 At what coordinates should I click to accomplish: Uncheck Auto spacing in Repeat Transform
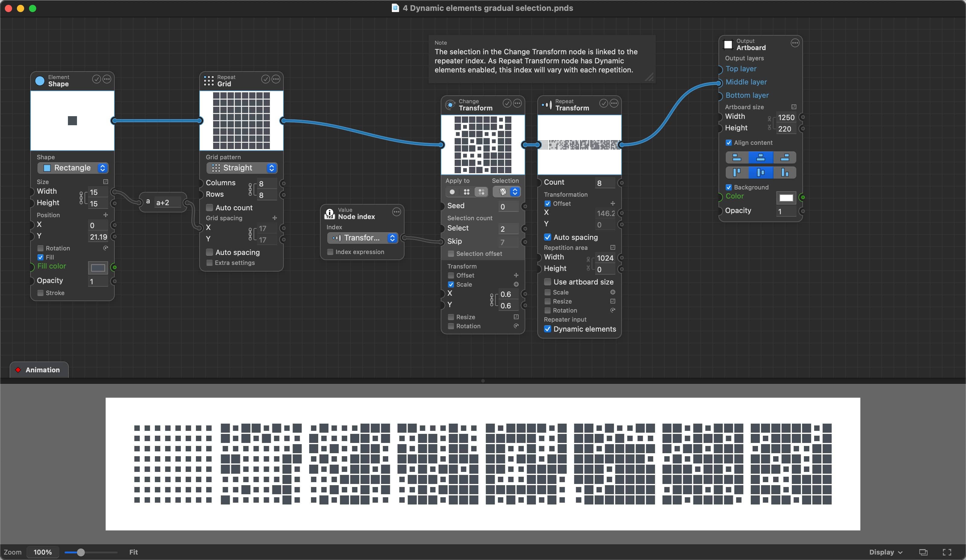pyautogui.click(x=548, y=237)
